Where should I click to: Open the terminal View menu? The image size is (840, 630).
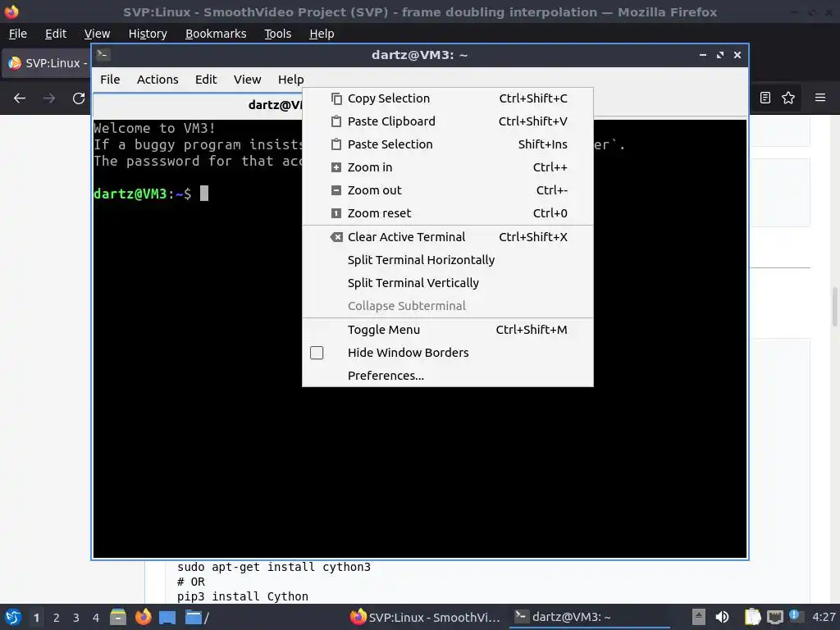[x=248, y=80]
